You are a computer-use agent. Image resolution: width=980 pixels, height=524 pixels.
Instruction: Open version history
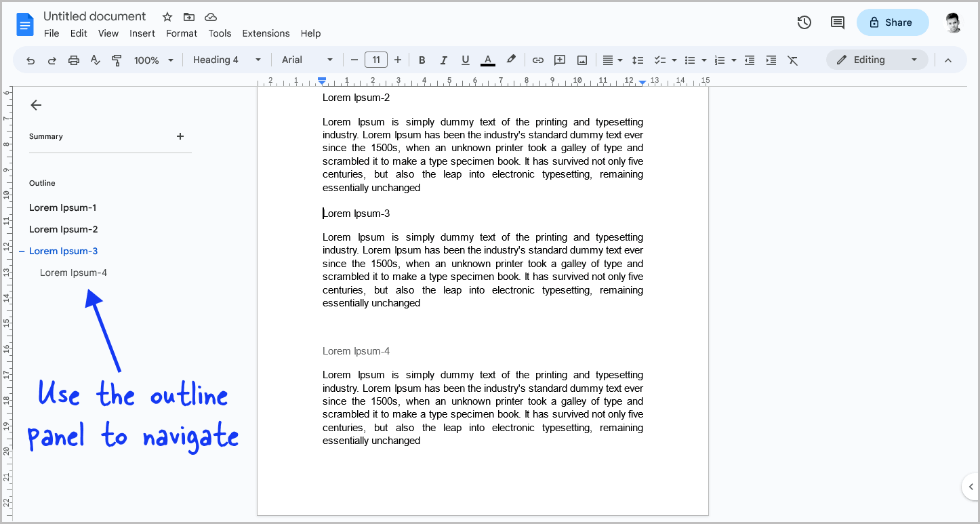coord(804,22)
